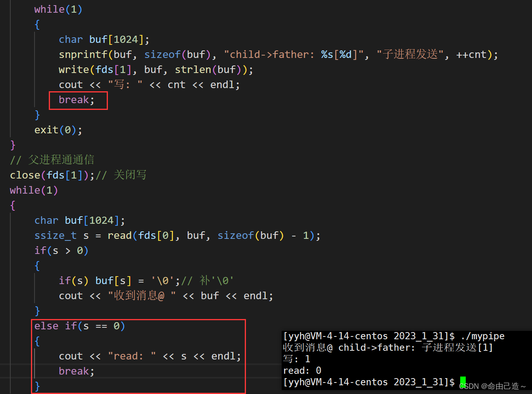Click the green terminal cursor at last prompt
Viewport: 532px width, 394px height.
pyautogui.click(x=463, y=382)
